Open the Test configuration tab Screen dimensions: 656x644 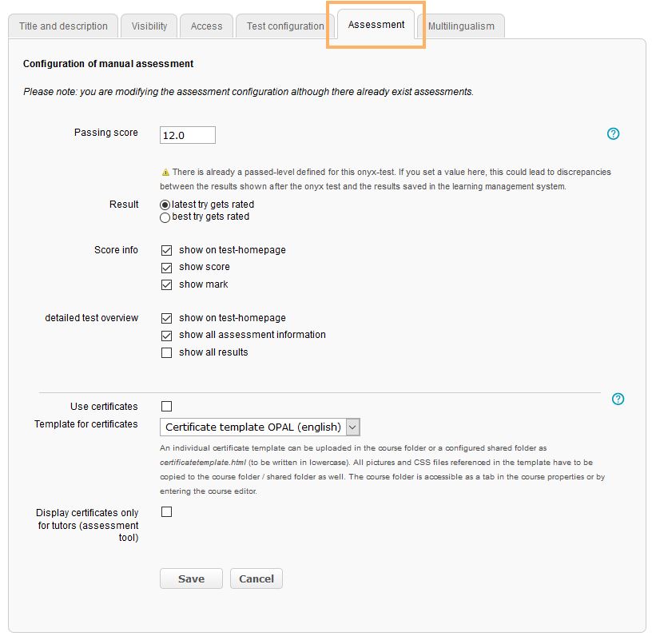coord(285,26)
